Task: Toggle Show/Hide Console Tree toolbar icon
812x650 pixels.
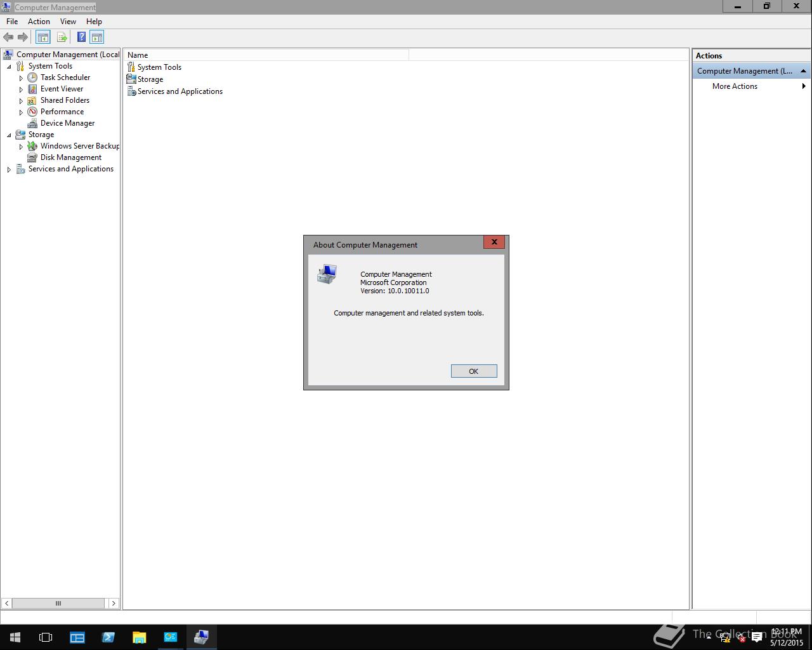Action: pos(43,37)
